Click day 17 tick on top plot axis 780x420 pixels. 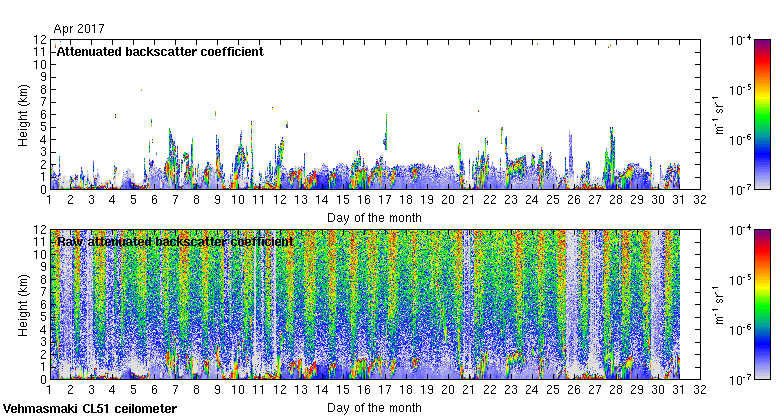pos(385,200)
